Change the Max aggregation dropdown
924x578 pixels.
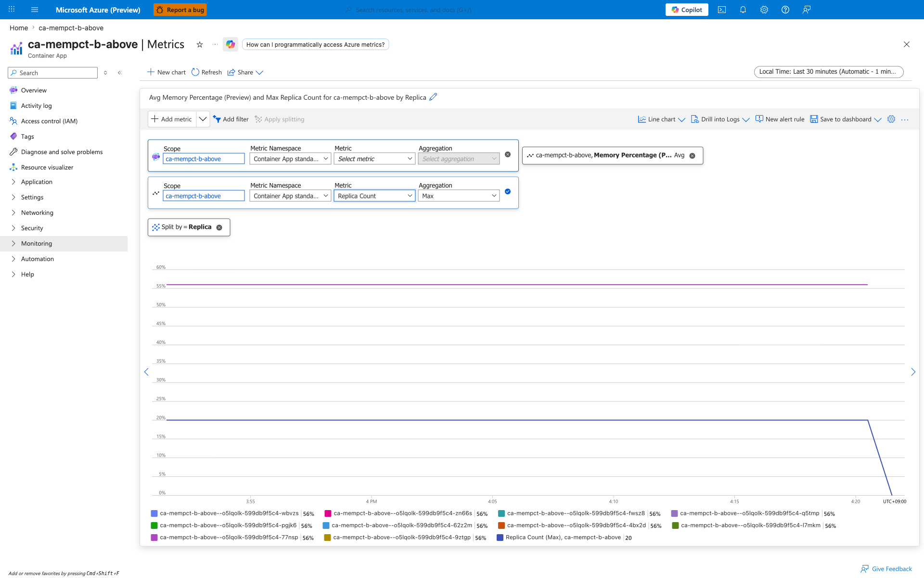click(459, 196)
